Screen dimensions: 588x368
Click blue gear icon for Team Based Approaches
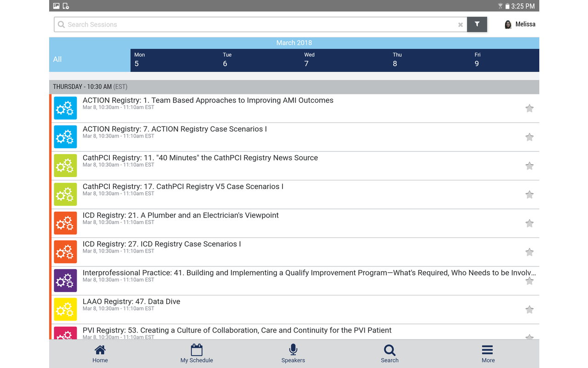click(x=65, y=108)
